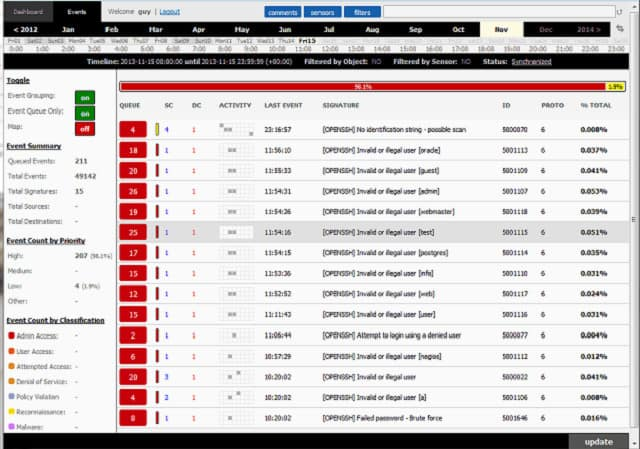Open queue 25 for test user event
The image size is (640, 449).
click(133, 232)
